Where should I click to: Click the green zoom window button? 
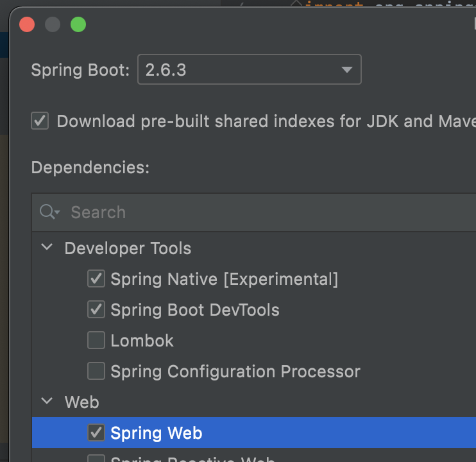[x=78, y=24]
